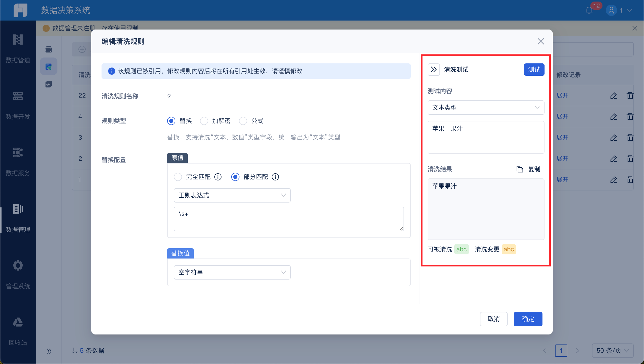Image resolution: width=644 pixels, height=364 pixels.
Task: Select the 公式 rule type radio button
Action: [243, 121]
